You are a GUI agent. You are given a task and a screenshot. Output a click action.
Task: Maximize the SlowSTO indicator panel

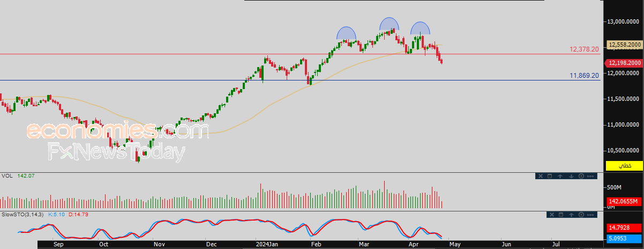[x=561, y=215]
